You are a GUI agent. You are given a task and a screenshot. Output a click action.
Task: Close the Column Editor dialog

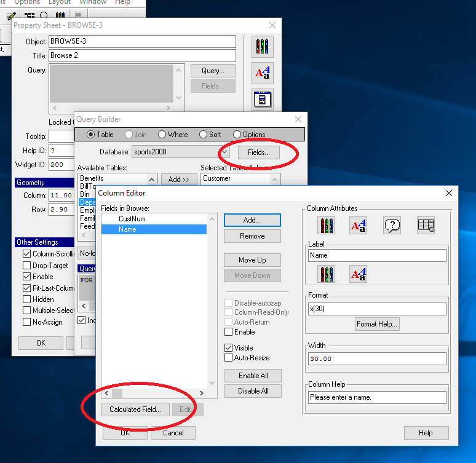pyautogui.click(x=449, y=193)
